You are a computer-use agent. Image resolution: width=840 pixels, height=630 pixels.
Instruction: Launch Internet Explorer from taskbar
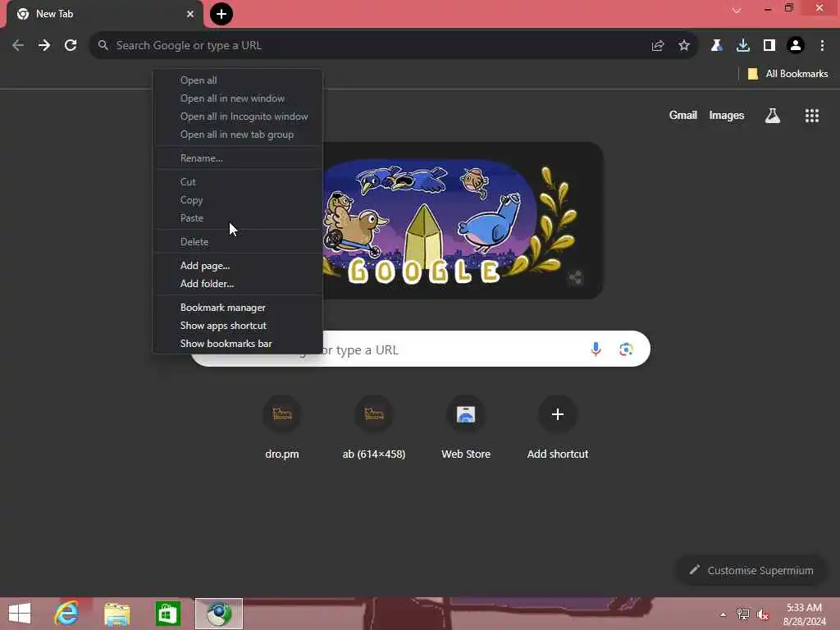[x=67, y=614]
